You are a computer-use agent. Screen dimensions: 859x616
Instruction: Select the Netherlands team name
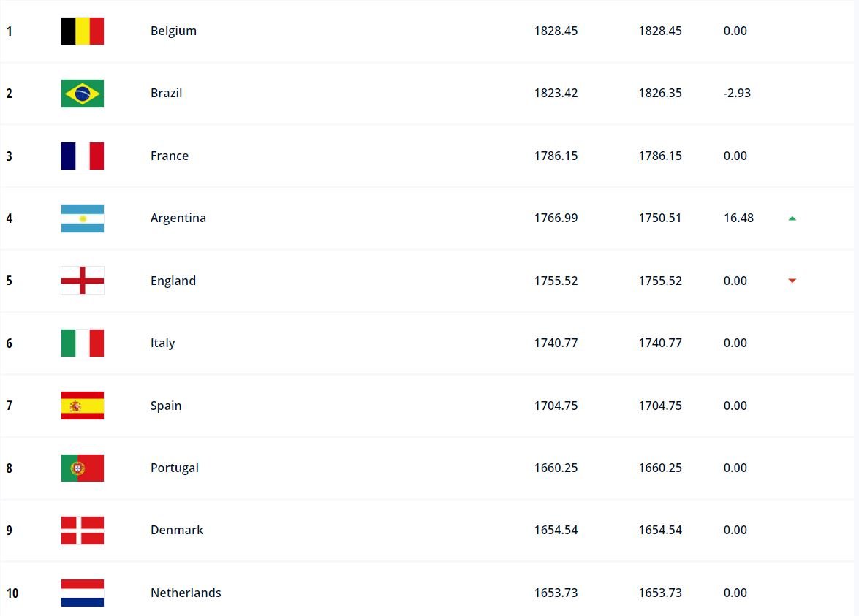click(186, 593)
